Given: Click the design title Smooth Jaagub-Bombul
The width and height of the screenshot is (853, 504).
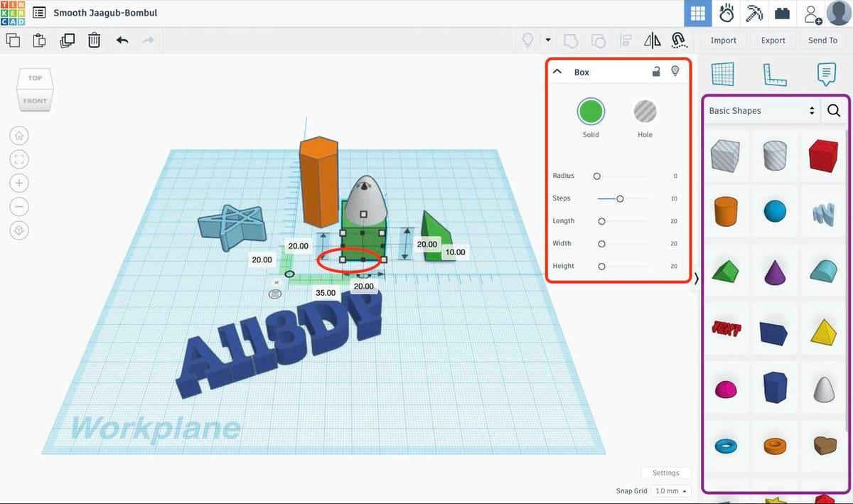Looking at the screenshot, I should [105, 13].
